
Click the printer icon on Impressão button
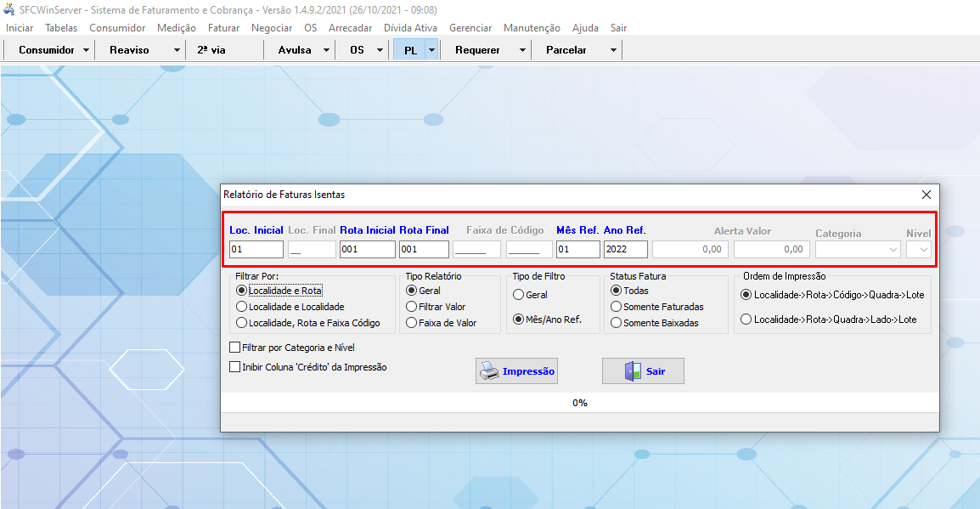(x=489, y=371)
